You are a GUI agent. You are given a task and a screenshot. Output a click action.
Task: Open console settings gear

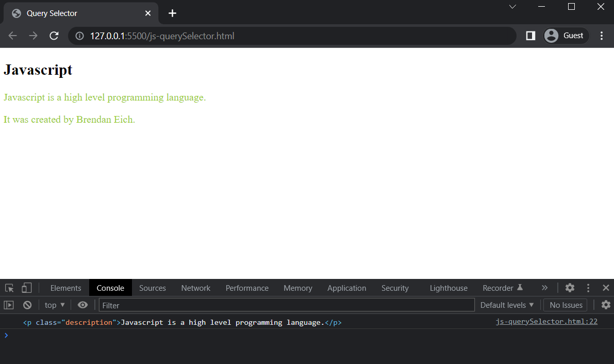[606, 305]
